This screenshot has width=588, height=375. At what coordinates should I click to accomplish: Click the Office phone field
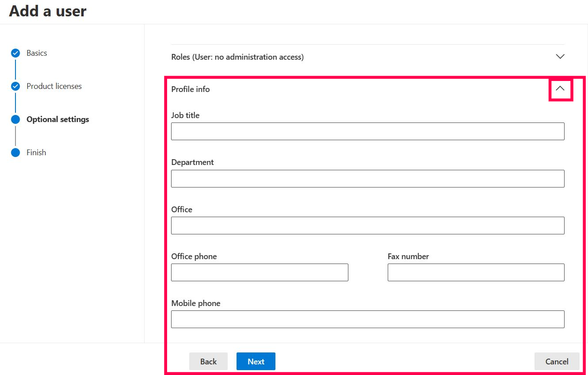(x=260, y=272)
